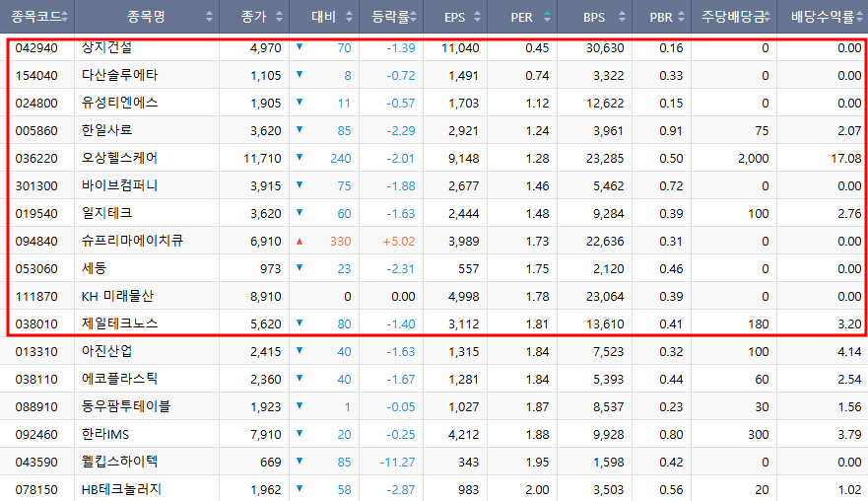Select stock name 바이브컴퍼니
Image resolution: width=868 pixels, height=501 pixels.
(119, 185)
